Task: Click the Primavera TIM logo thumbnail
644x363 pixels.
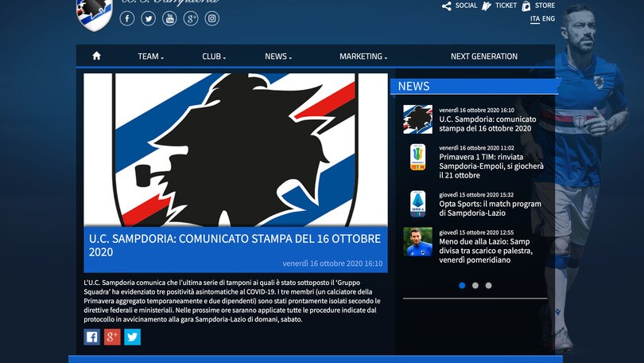Action: (x=417, y=157)
